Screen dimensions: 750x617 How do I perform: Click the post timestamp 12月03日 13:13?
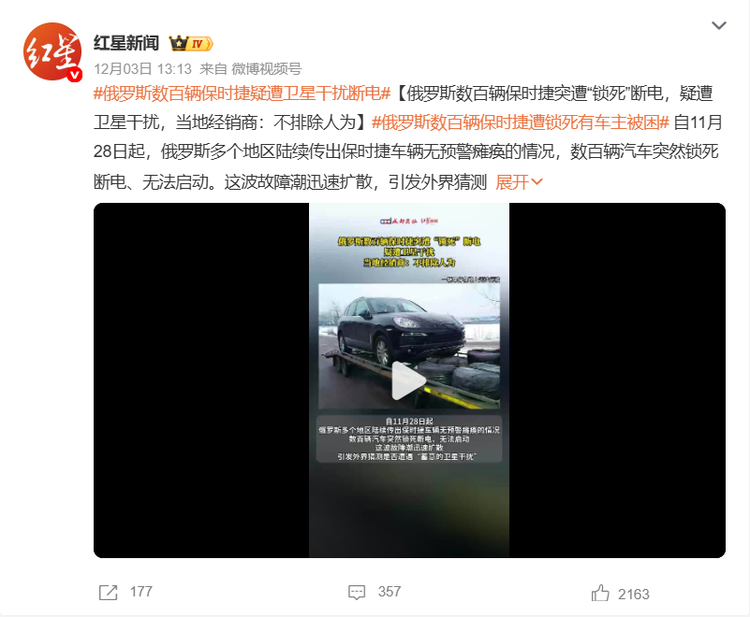pos(143,69)
